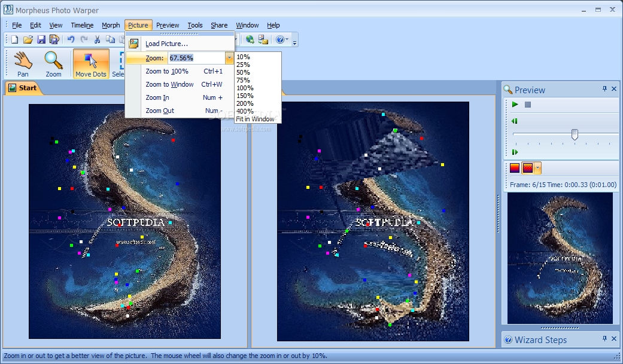Image resolution: width=623 pixels, height=364 pixels.
Task: Open the toolbar options overflow arrow
Action: point(294,42)
